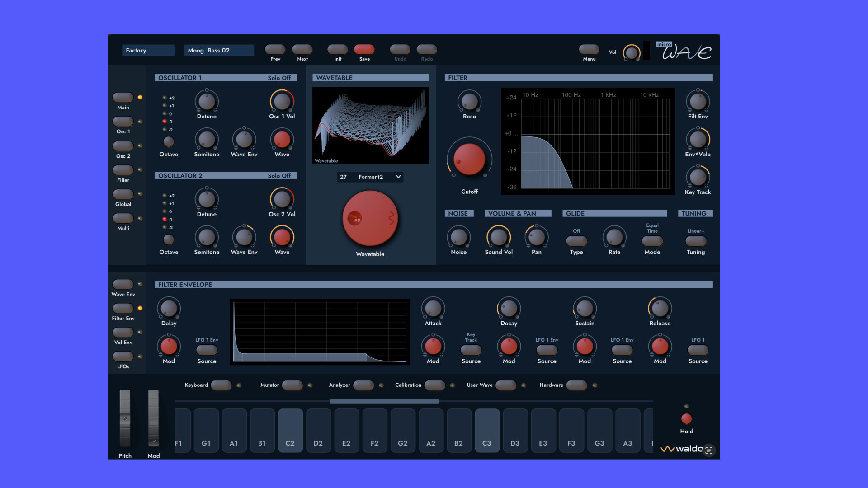Change the Glide Type selector
This screenshot has width=868, height=488.
point(576,241)
